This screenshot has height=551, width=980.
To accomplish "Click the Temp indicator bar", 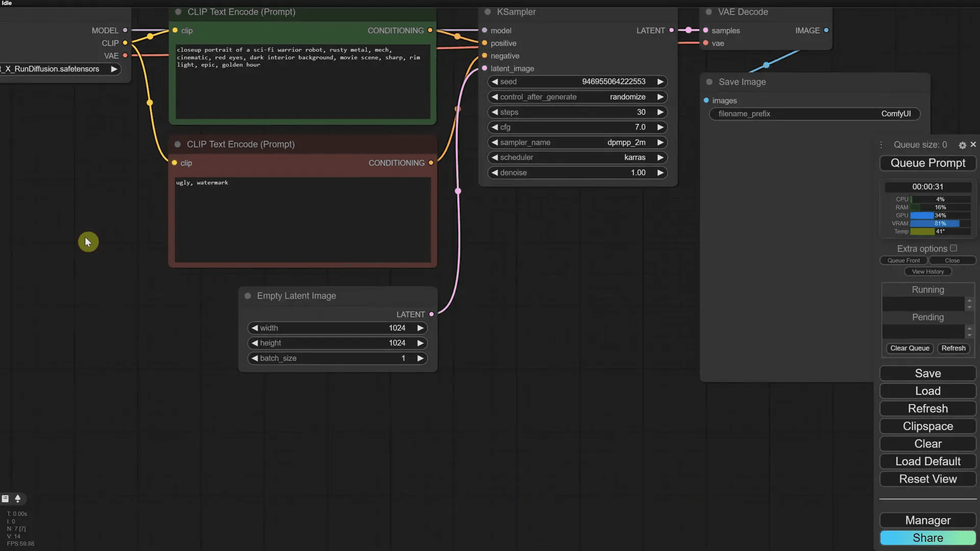I will pos(940,232).
